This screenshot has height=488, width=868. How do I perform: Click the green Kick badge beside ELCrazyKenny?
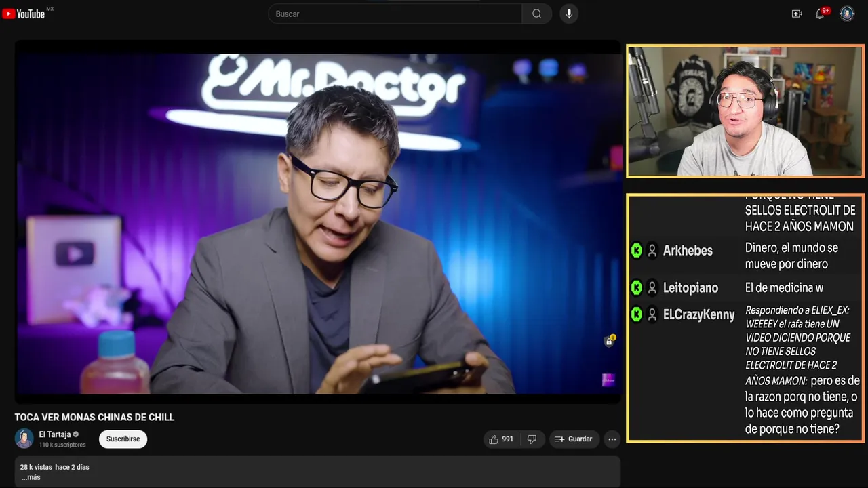(636, 314)
